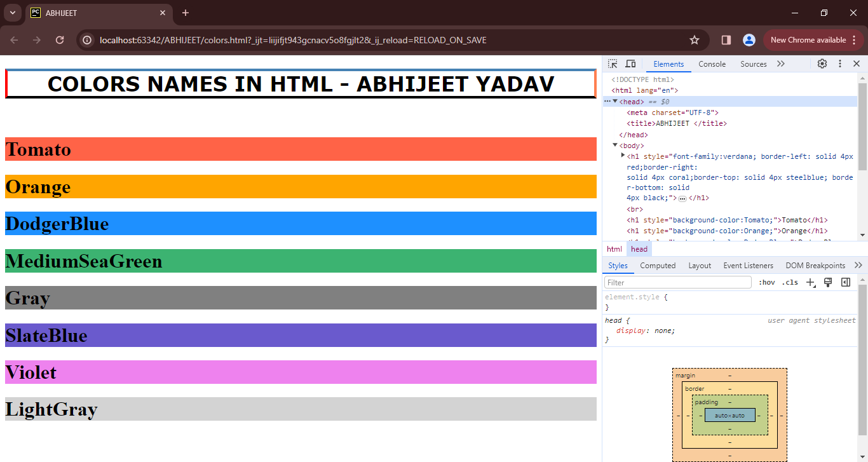Toggle the device toolbar icon
This screenshot has height=462, width=868.
click(630, 64)
